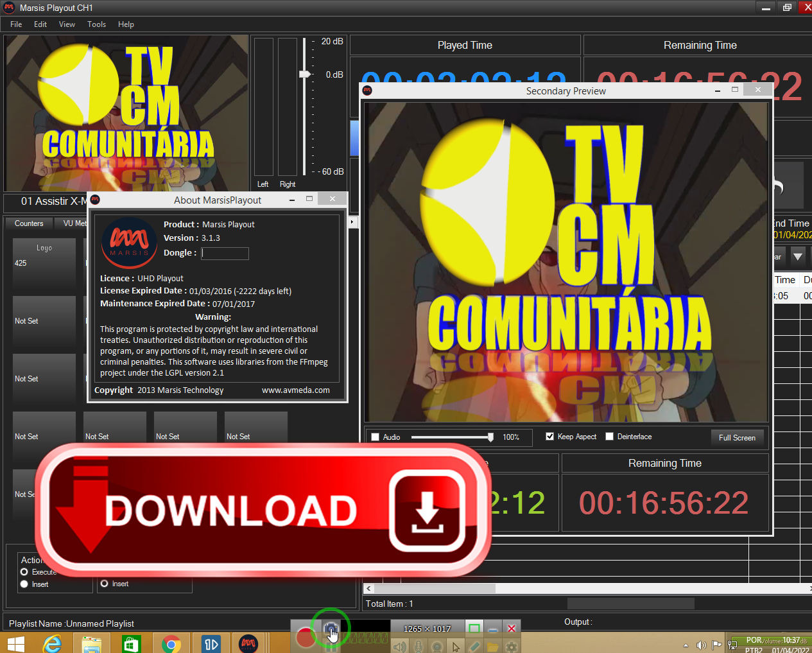Click the 00:16:56:22 remaining time in Secondary Preview

pyautogui.click(x=664, y=503)
